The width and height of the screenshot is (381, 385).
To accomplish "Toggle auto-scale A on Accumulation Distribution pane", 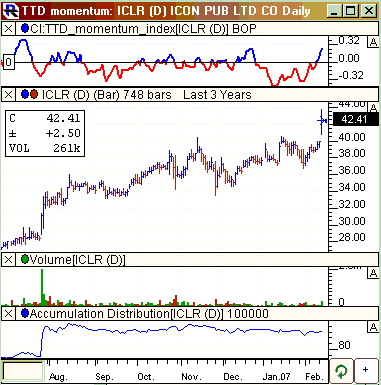I will [373, 327].
